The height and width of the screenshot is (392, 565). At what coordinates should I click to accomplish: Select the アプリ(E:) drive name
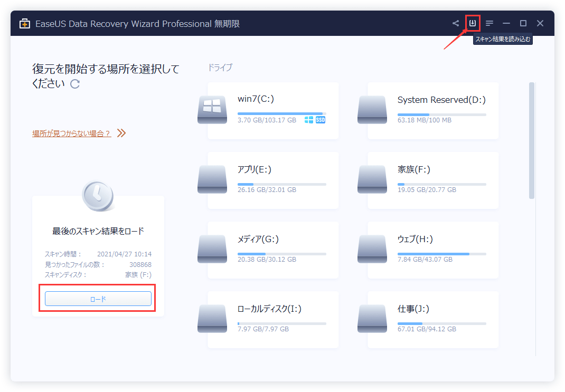click(255, 169)
